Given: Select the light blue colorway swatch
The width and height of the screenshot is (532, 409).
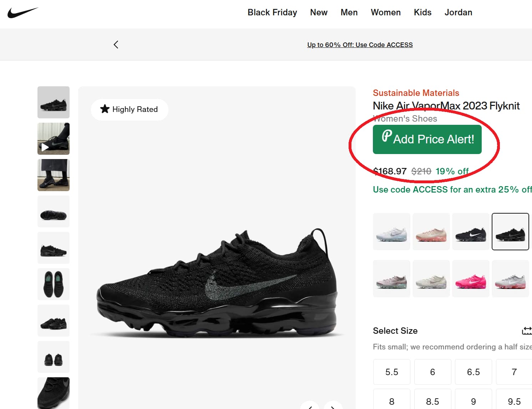Looking at the screenshot, I should pyautogui.click(x=391, y=231).
